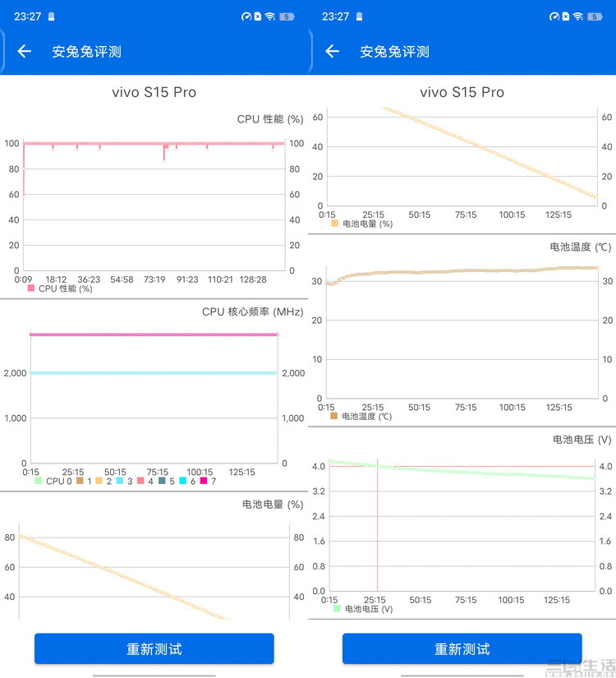The image size is (616, 678).
Task: Tap battery level indicator in left status bar
Action: [287, 16]
